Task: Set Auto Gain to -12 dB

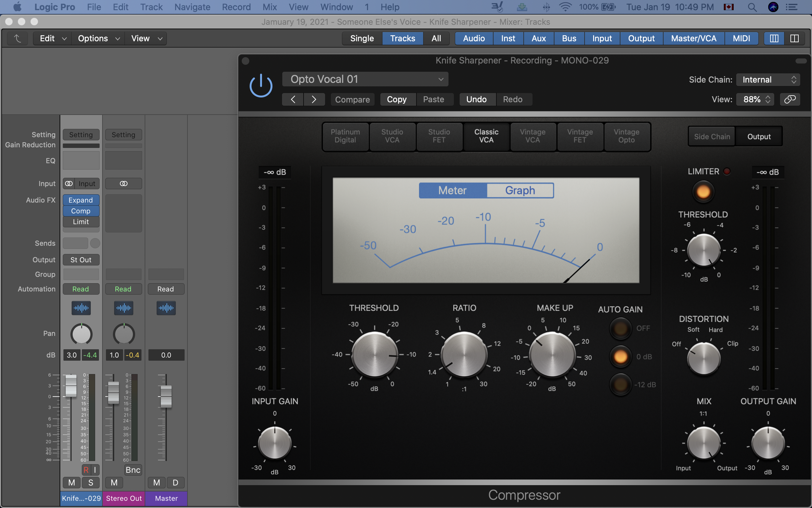Action: click(620, 384)
